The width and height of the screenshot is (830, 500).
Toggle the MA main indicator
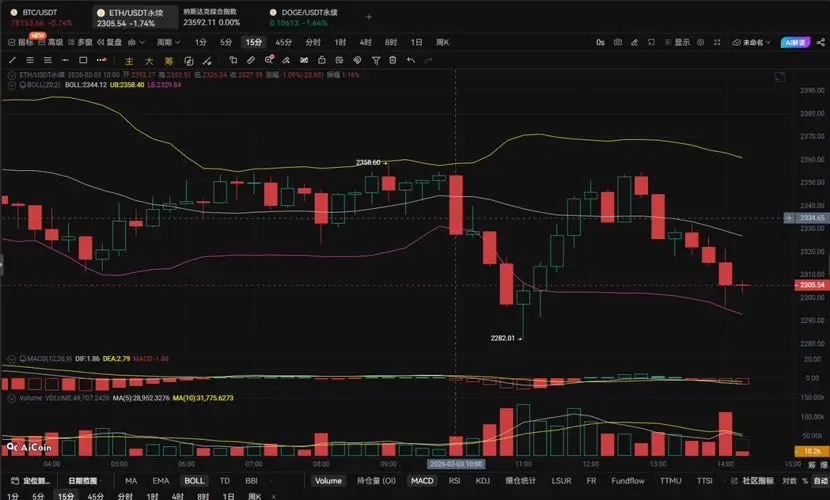[x=131, y=481]
